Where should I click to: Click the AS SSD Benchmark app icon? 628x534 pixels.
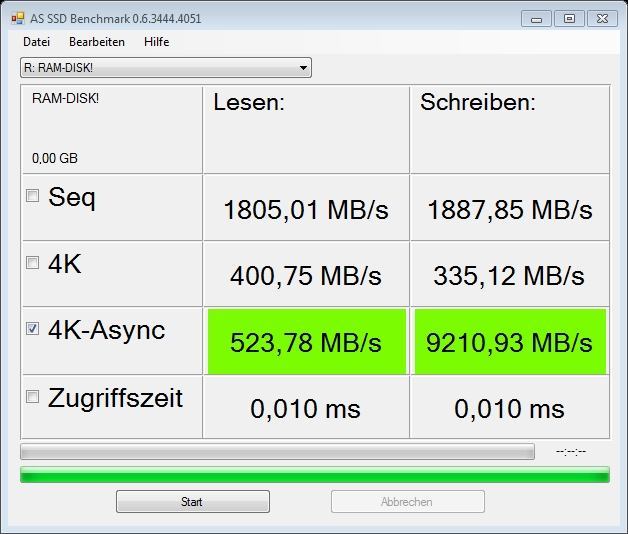(x=18, y=18)
